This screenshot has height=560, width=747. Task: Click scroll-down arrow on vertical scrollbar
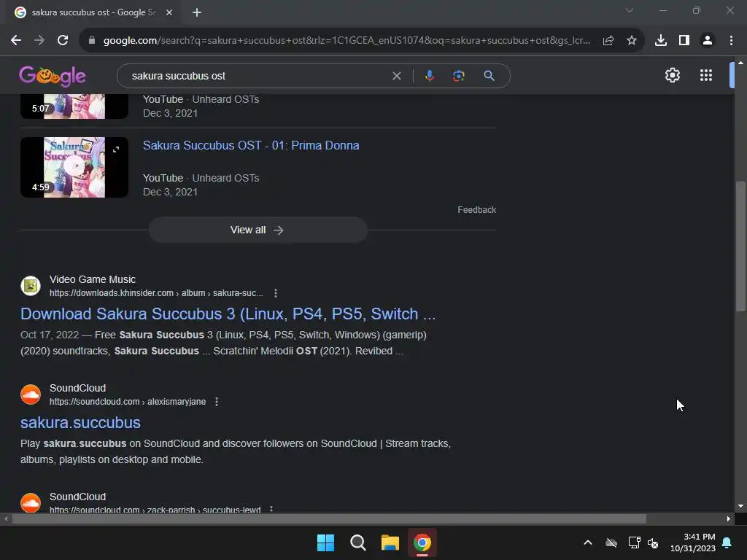(x=740, y=506)
